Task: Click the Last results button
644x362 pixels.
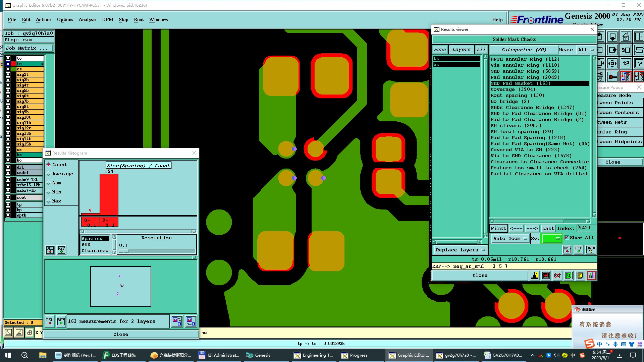Action: [548, 228]
